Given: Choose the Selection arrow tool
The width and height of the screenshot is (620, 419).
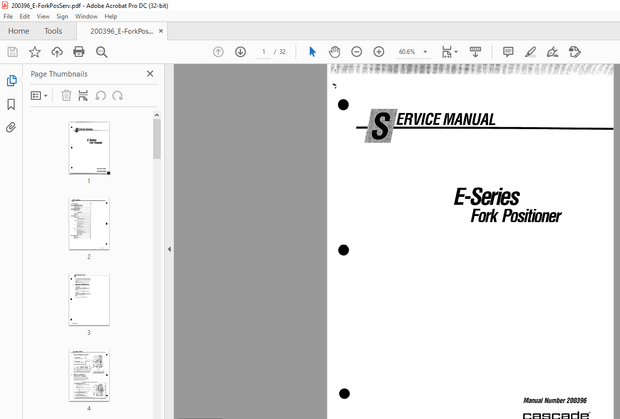Looking at the screenshot, I should pos(312,52).
